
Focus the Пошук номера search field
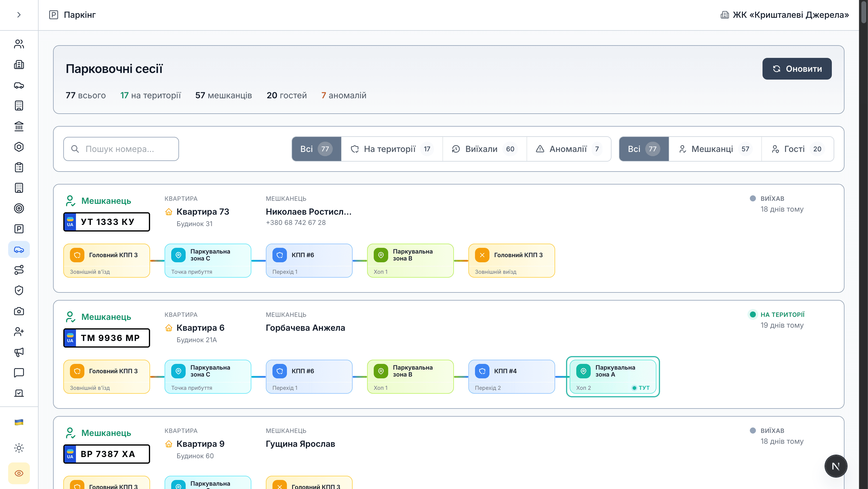click(121, 149)
